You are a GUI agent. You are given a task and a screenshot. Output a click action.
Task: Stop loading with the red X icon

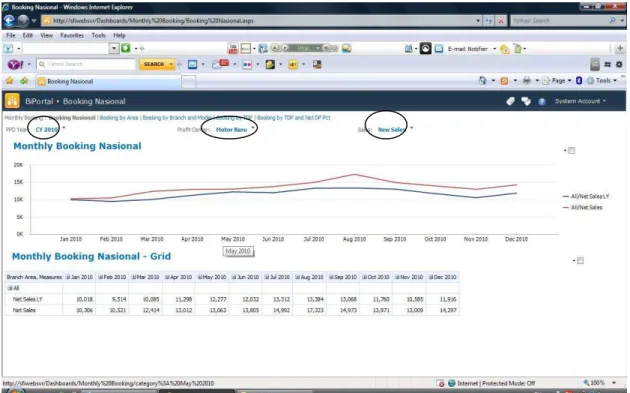point(501,20)
